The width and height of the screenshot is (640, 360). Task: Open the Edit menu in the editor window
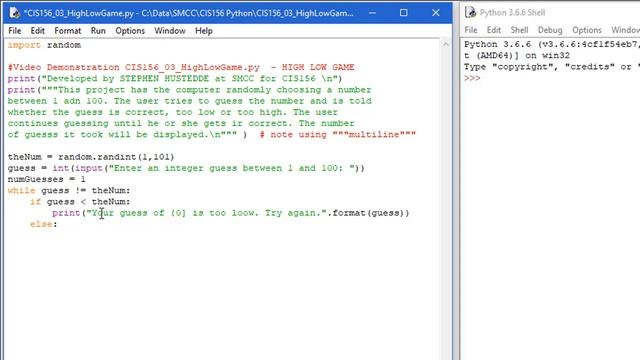[x=37, y=31]
